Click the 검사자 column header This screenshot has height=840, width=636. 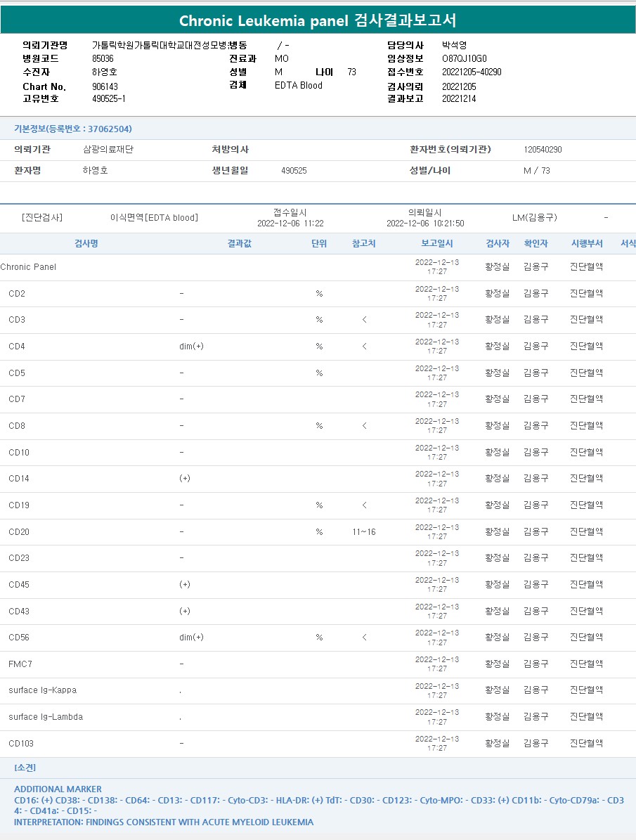(x=497, y=243)
